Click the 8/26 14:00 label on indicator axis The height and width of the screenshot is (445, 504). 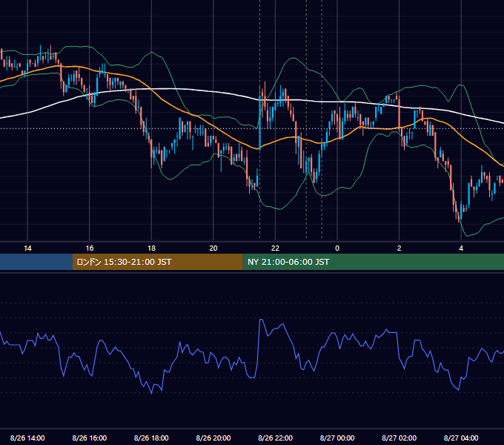point(27,438)
